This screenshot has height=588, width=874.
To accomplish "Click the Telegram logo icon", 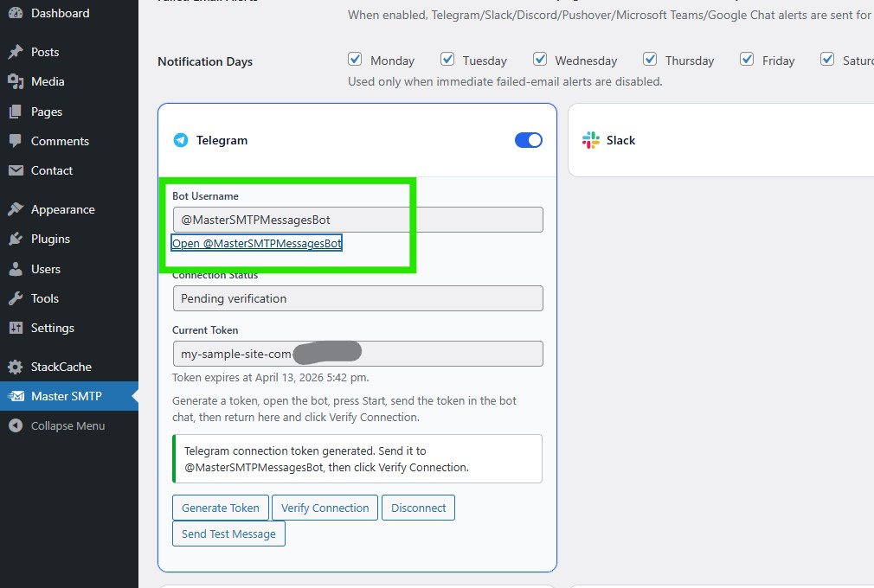I will (181, 140).
